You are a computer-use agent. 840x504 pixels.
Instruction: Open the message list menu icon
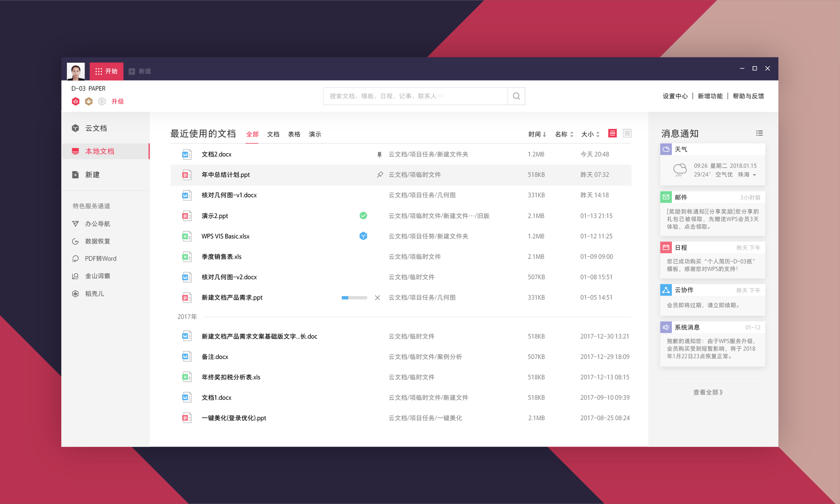(759, 133)
